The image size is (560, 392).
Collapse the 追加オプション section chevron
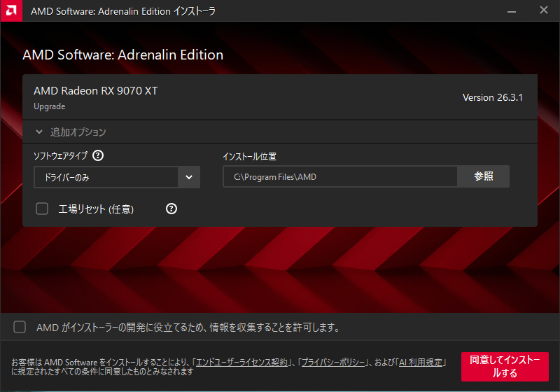point(39,132)
